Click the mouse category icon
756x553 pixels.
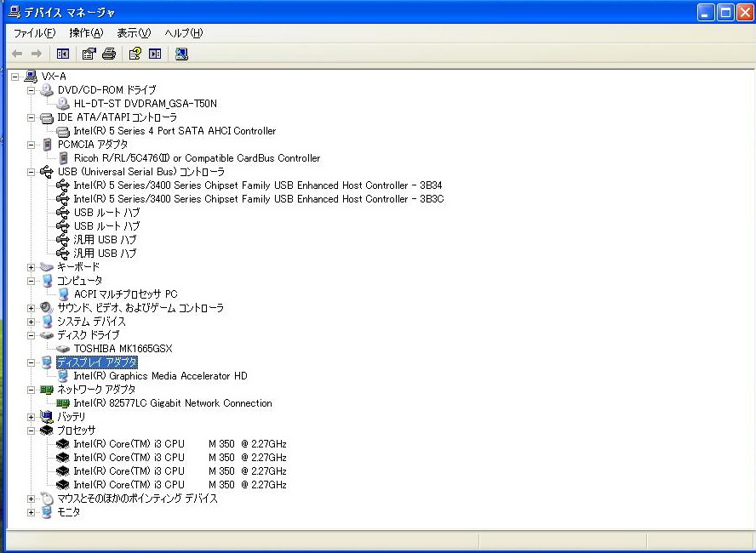[x=46, y=499]
